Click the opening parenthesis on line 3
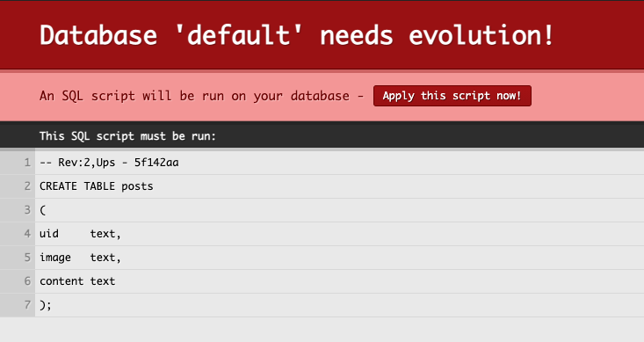Image resolution: width=644 pixels, height=342 pixels. coord(43,210)
